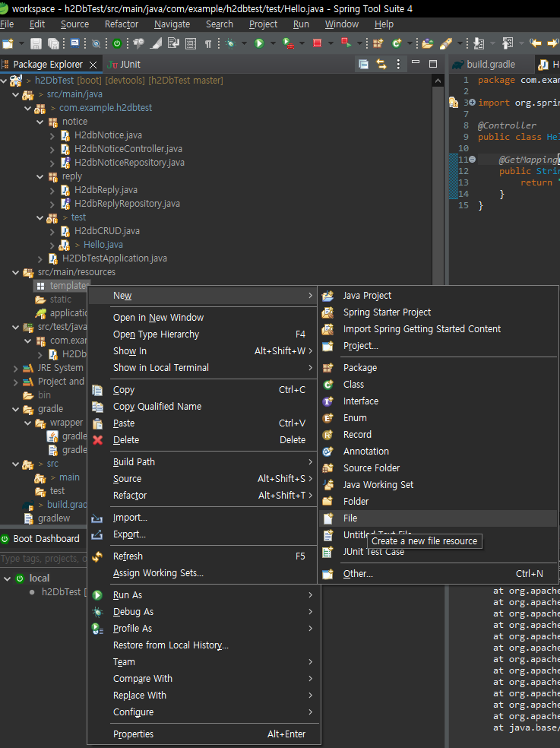The height and width of the screenshot is (748, 560).
Task: Switch to the JUnit tab
Action: [124, 65]
